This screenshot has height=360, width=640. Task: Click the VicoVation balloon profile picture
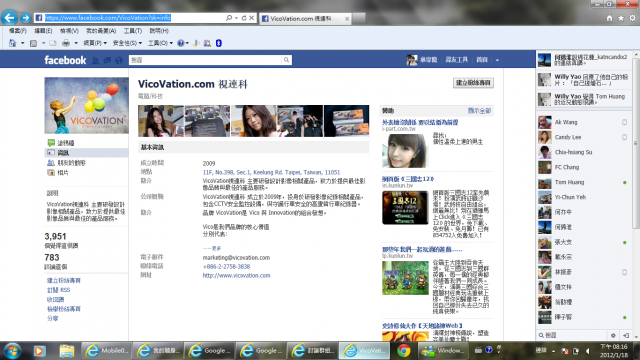pos(86,105)
